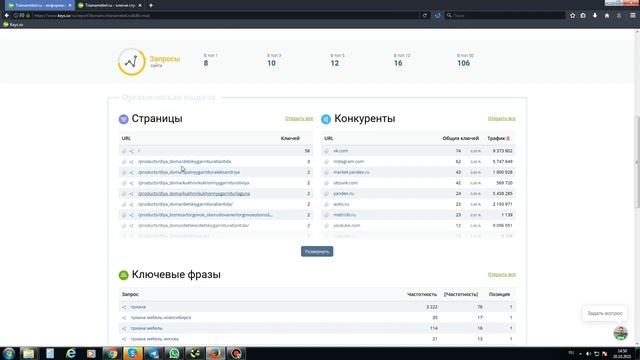640x360 pixels.
Task: Click "Открыть все" link in Конкуренты section
Action: [501, 118]
